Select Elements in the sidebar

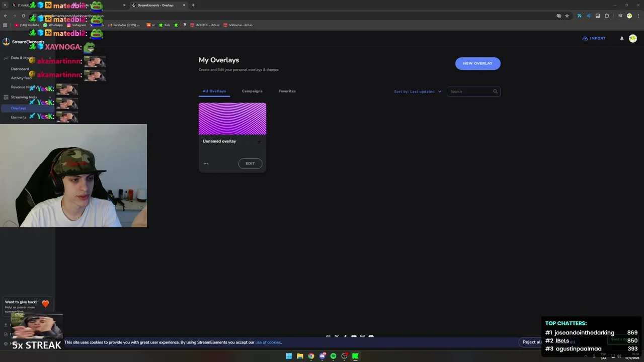(19, 117)
